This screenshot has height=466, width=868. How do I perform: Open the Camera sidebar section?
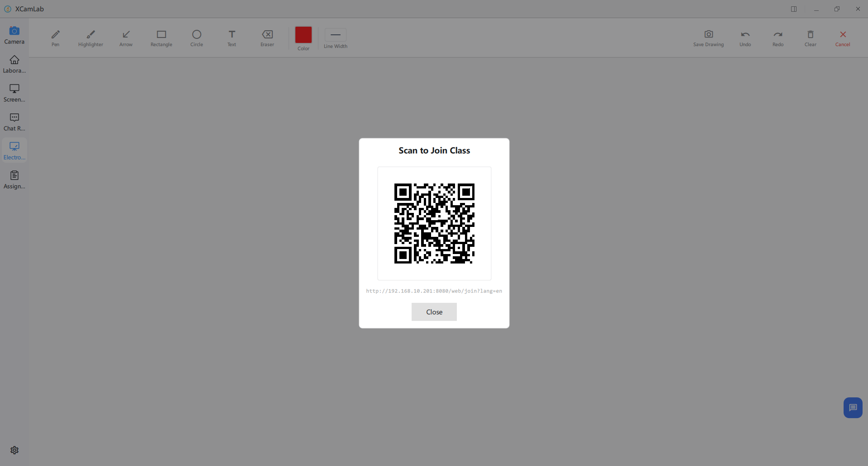14,35
